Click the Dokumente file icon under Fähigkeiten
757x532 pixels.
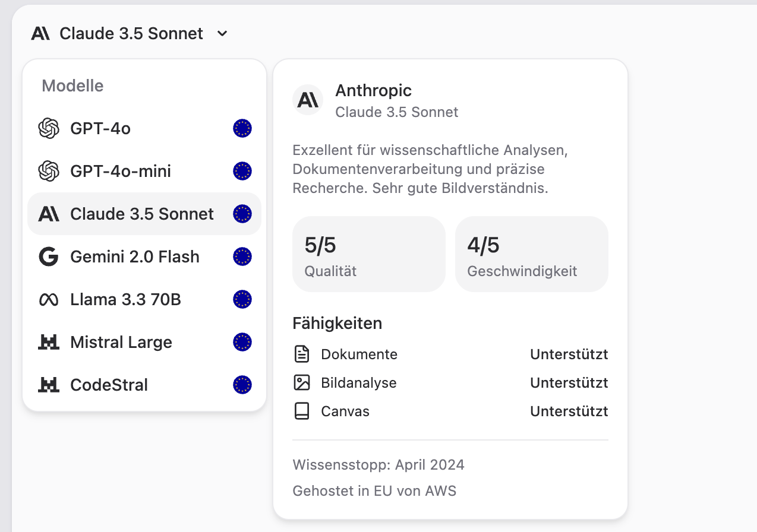tap(302, 354)
